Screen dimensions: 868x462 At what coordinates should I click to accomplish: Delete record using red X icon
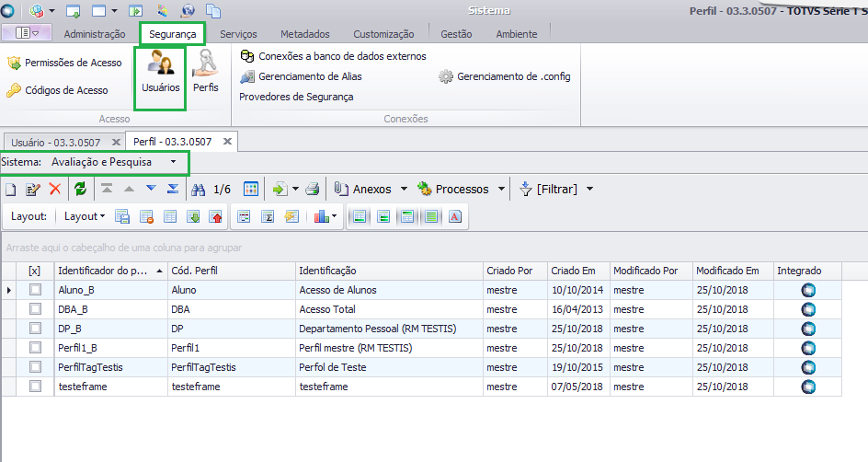click(x=55, y=189)
